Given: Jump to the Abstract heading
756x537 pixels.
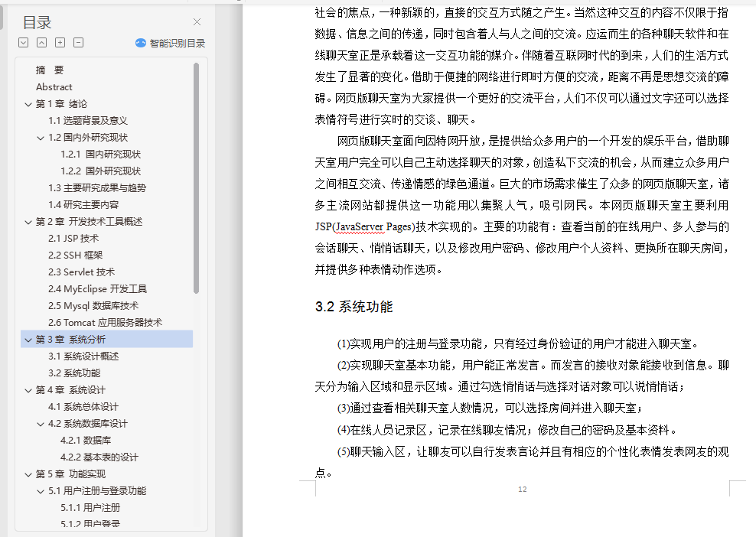Looking at the screenshot, I should click(x=54, y=86).
